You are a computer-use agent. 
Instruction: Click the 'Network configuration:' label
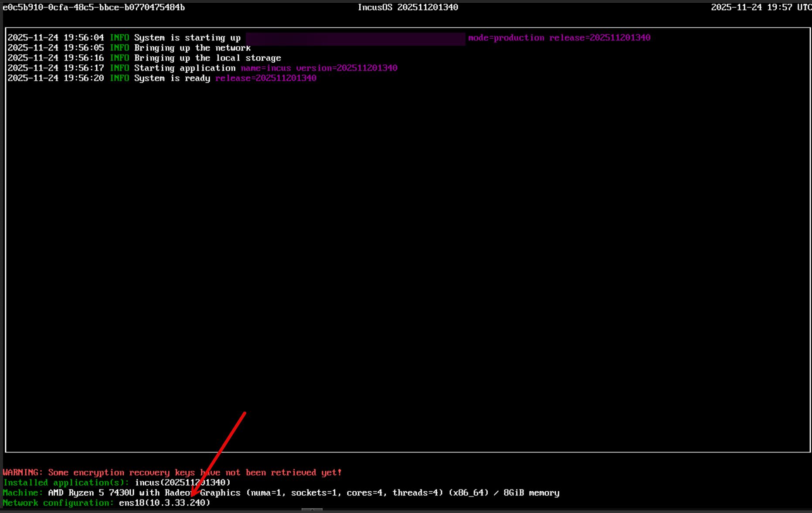pyautogui.click(x=58, y=503)
